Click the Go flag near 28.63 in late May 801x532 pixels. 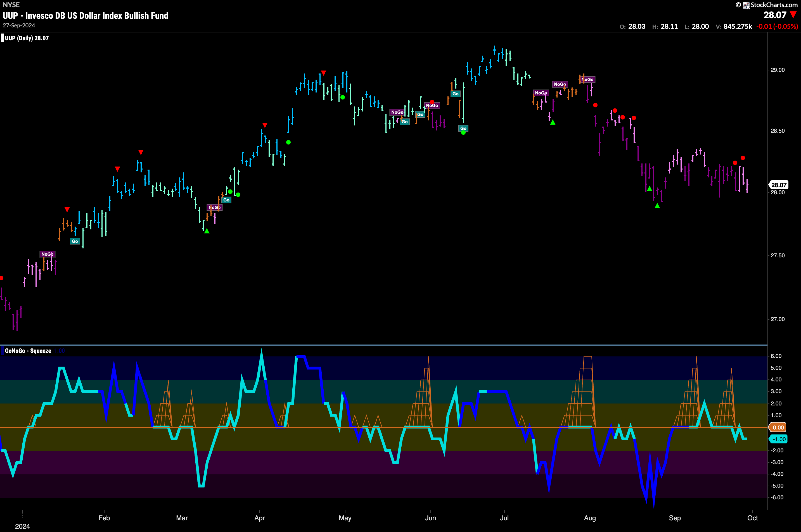(421, 114)
